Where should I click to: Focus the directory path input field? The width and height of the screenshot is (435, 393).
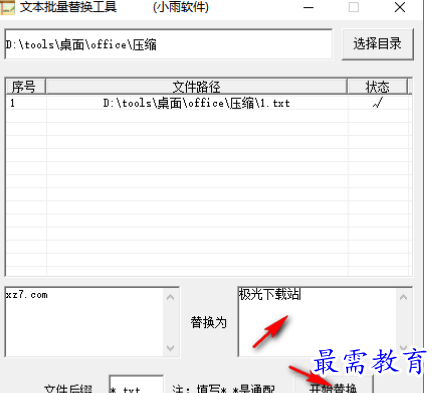[168, 44]
